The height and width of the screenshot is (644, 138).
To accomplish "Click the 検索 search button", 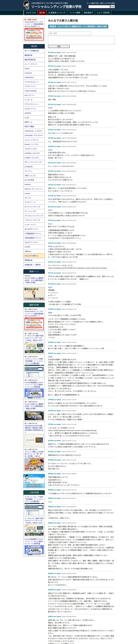I will (112, 7).
